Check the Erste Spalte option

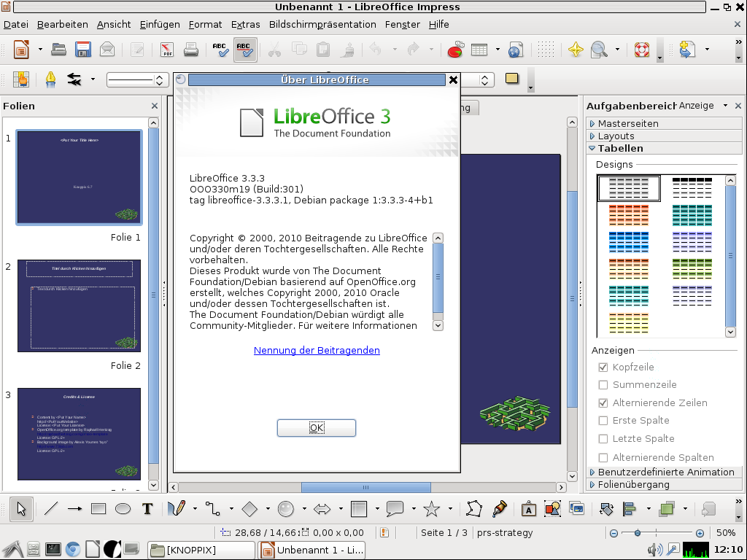[603, 420]
